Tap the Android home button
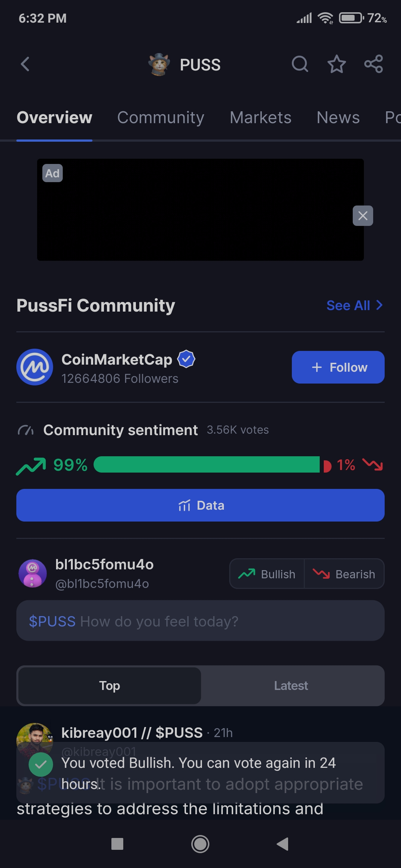This screenshot has width=401, height=868. (200, 844)
